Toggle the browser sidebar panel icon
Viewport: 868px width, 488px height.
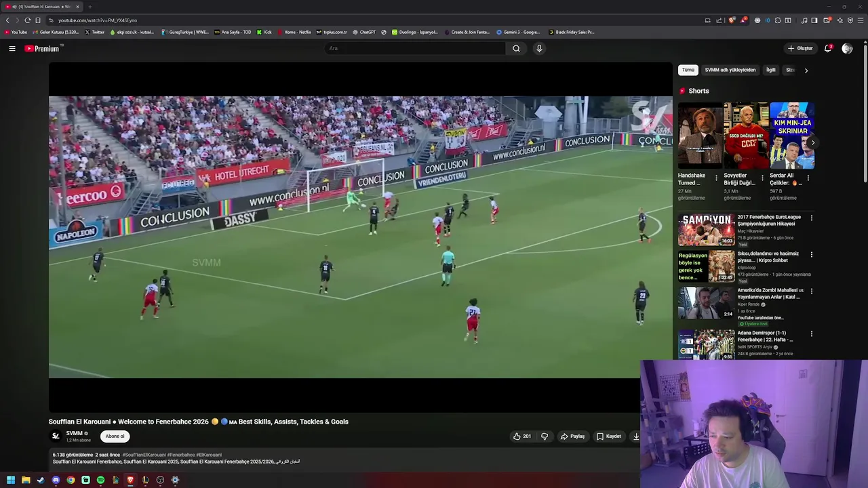coord(814,20)
